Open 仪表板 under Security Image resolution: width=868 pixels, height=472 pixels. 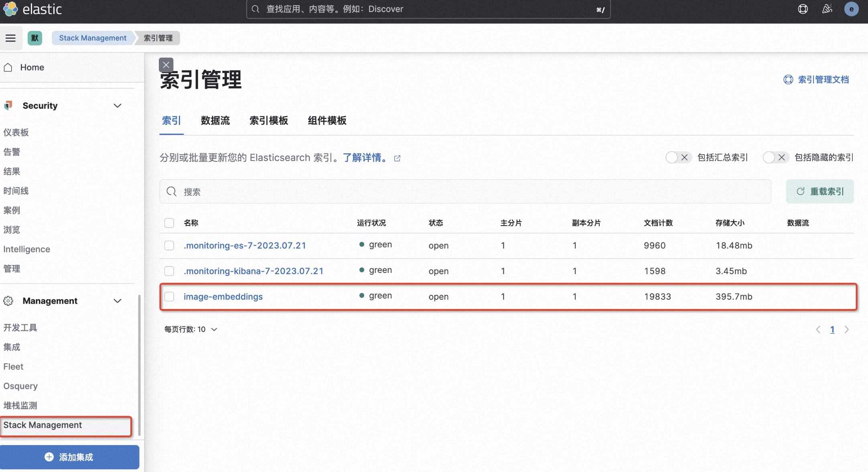click(x=16, y=132)
